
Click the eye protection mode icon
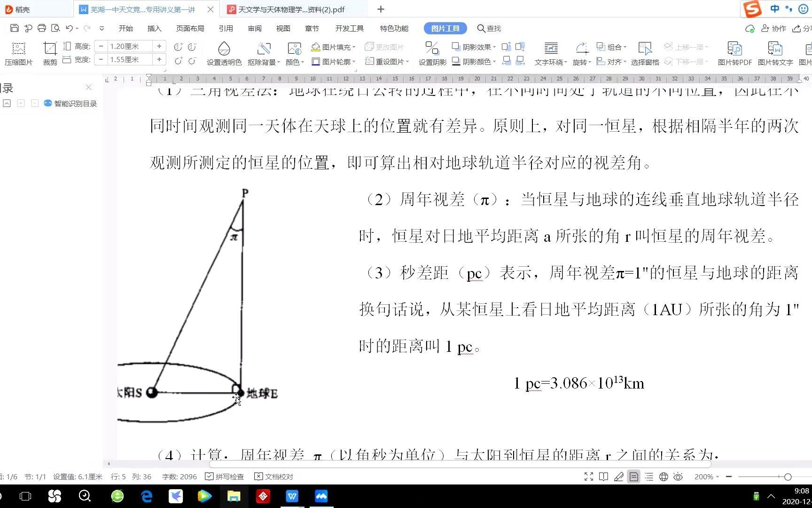[678, 476]
